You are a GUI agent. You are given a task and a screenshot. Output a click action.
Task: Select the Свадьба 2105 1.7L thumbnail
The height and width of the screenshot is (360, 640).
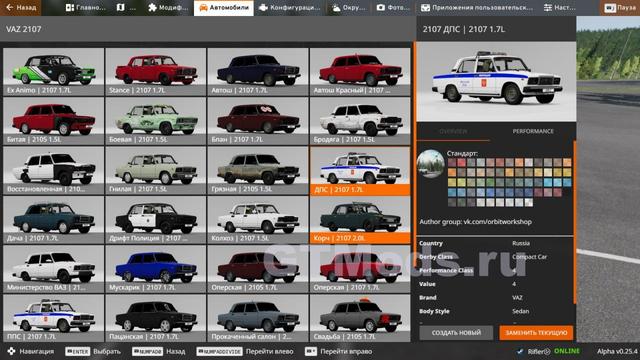360,318
